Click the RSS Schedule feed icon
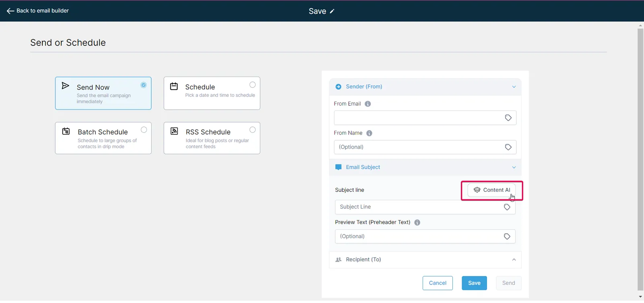 174,131
